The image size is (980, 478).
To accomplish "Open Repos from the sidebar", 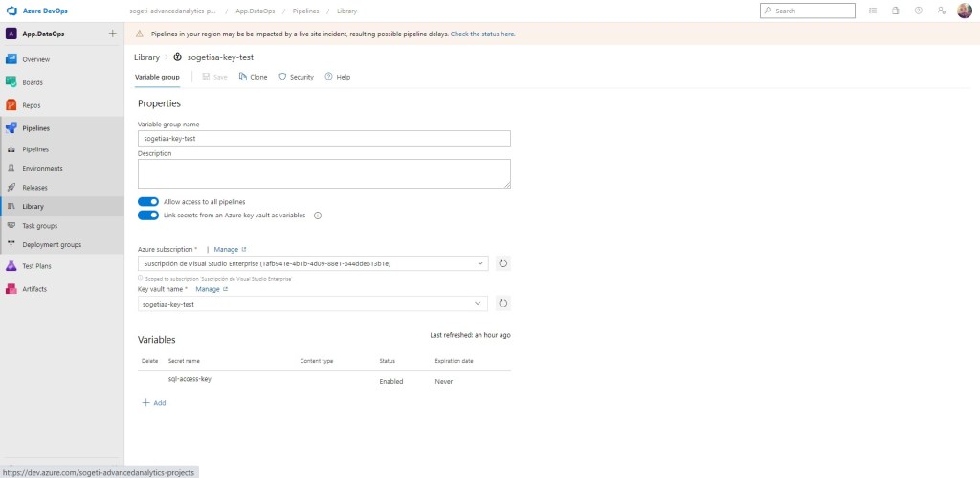I will (x=32, y=105).
